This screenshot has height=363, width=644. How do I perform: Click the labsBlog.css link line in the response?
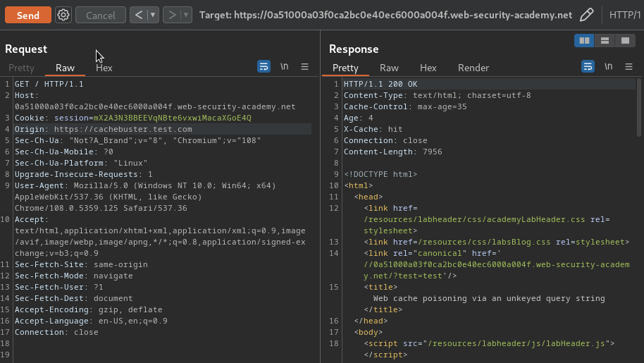tap(496, 242)
